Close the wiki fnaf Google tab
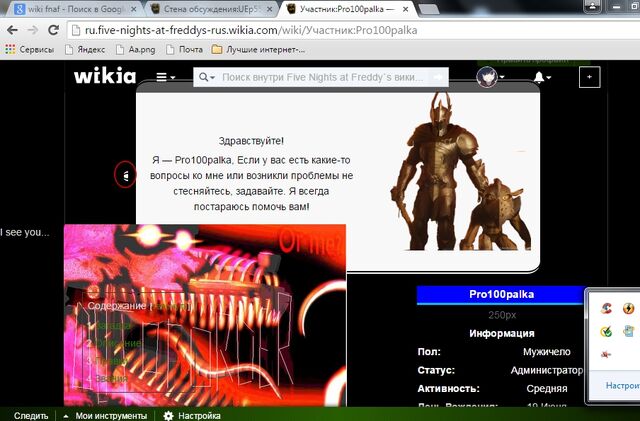 (133, 9)
